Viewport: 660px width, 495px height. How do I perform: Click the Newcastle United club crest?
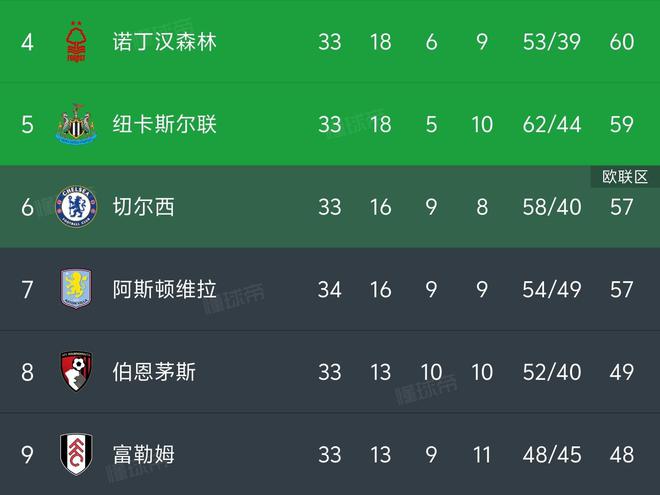[x=76, y=125]
